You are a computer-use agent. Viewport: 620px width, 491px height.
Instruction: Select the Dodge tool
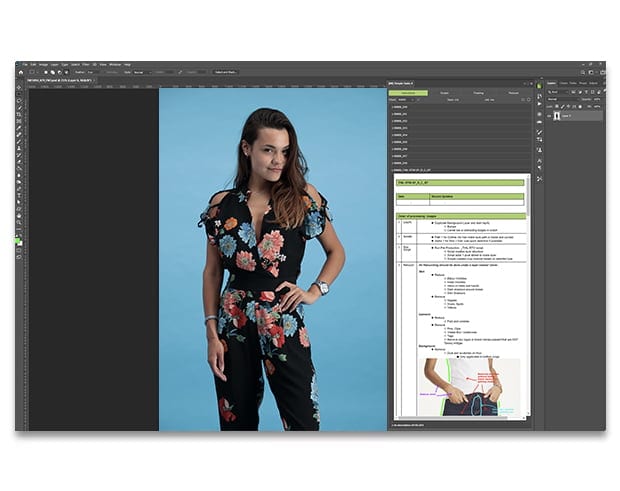pos(19,182)
